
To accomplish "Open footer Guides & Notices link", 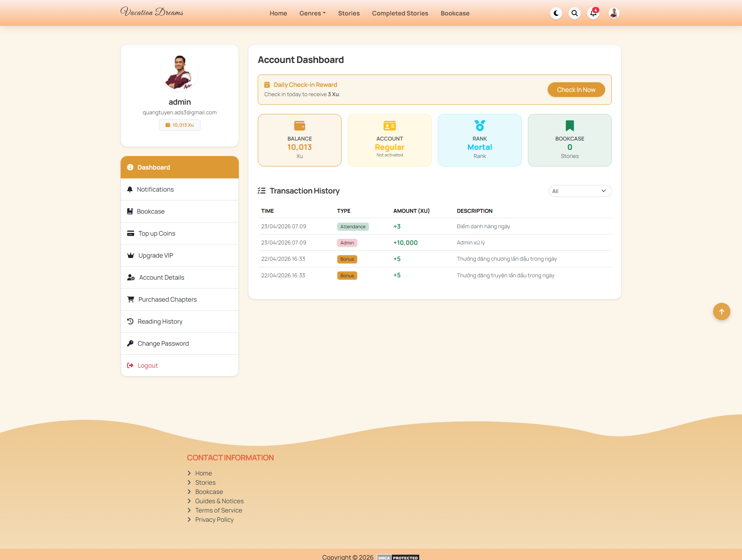I will tap(219, 501).
